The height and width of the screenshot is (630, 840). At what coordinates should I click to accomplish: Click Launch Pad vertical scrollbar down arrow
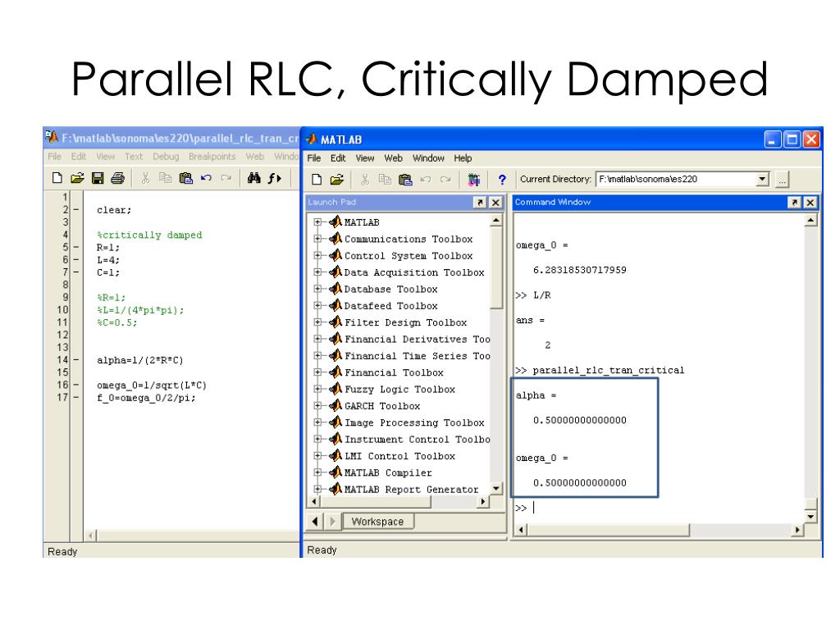pyautogui.click(x=496, y=488)
